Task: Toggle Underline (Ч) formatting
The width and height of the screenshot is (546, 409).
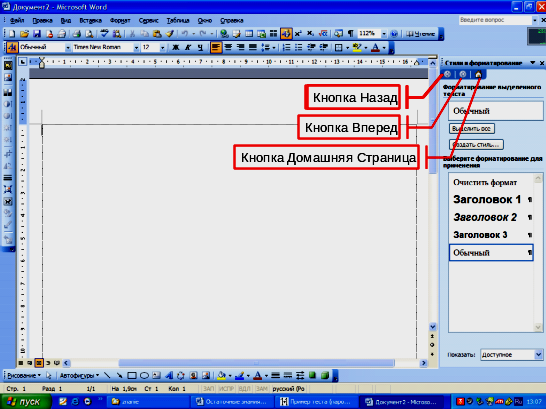Action: coord(200,47)
